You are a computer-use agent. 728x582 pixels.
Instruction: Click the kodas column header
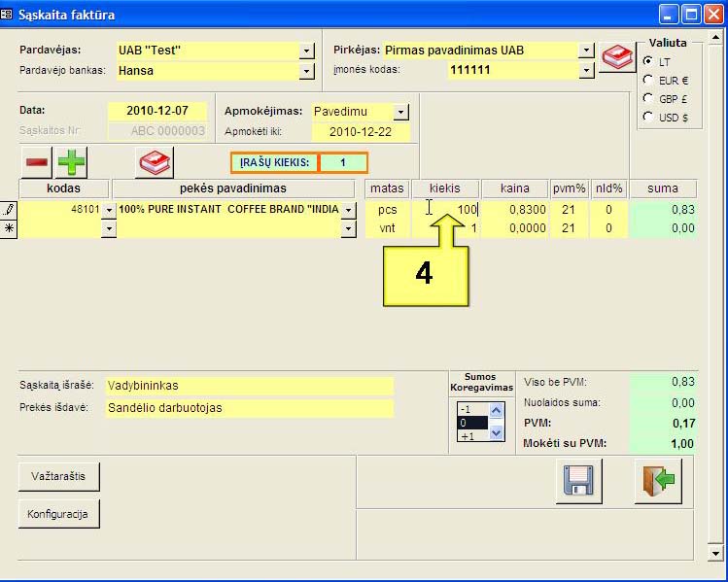pos(63,188)
